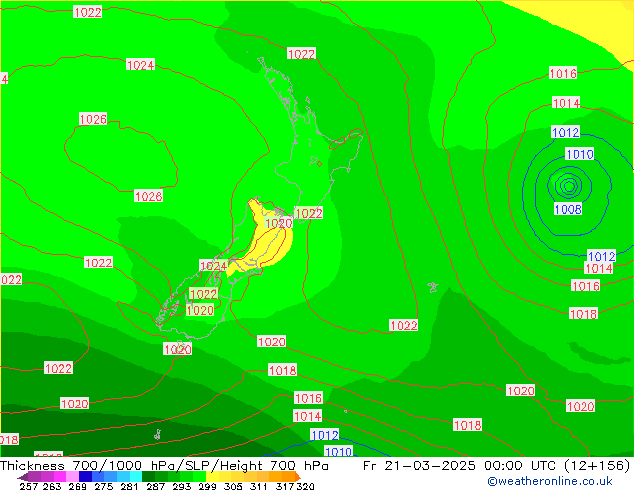Click the chart title 'Thickness 700/1000 hPa/SLP/Height 700 hPa'
This screenshot has width=634, height=490.
pyautogui.click(x=164, y=465)
